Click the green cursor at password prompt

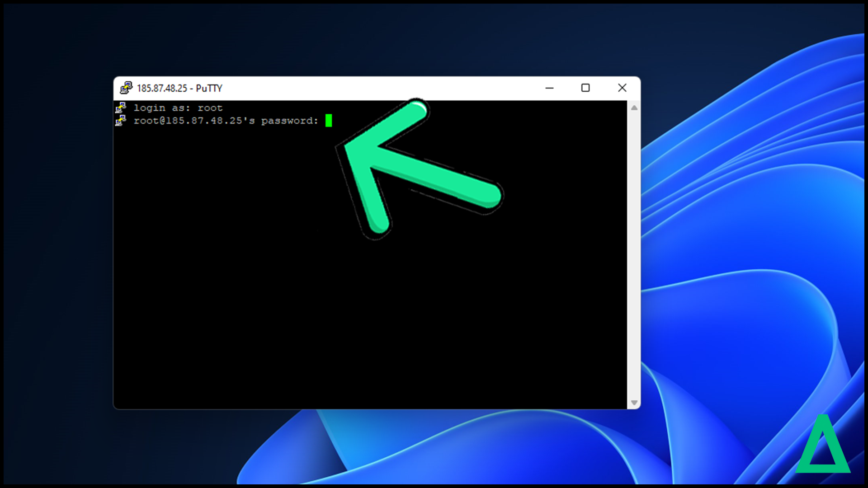pyautogui.click(x=329, y=121)
